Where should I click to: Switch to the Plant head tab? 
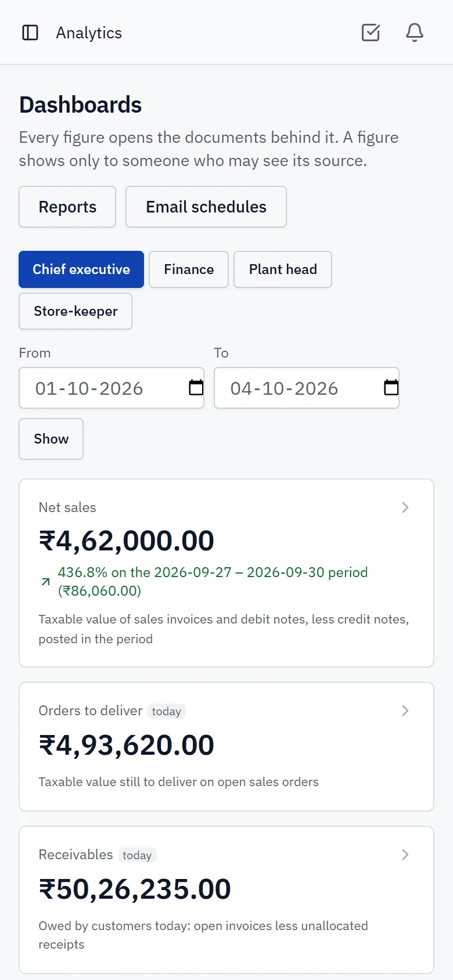coord(283,269)
